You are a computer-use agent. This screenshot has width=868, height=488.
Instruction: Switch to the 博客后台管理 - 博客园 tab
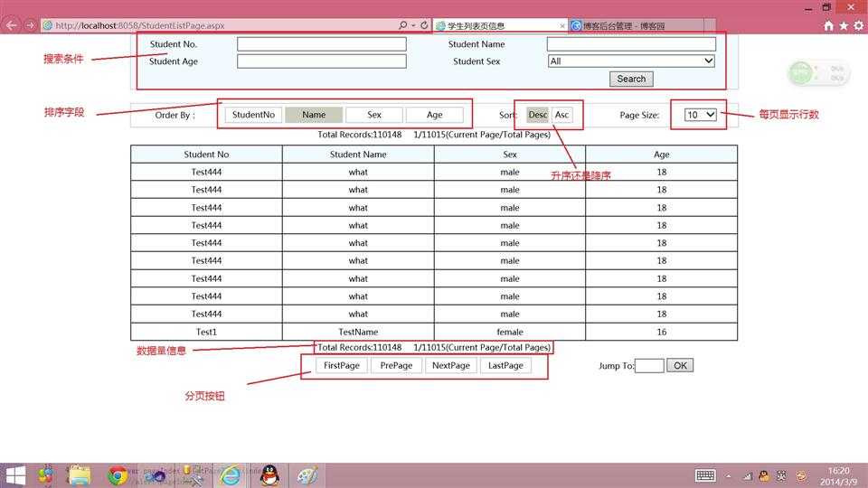tap(637, 26)
